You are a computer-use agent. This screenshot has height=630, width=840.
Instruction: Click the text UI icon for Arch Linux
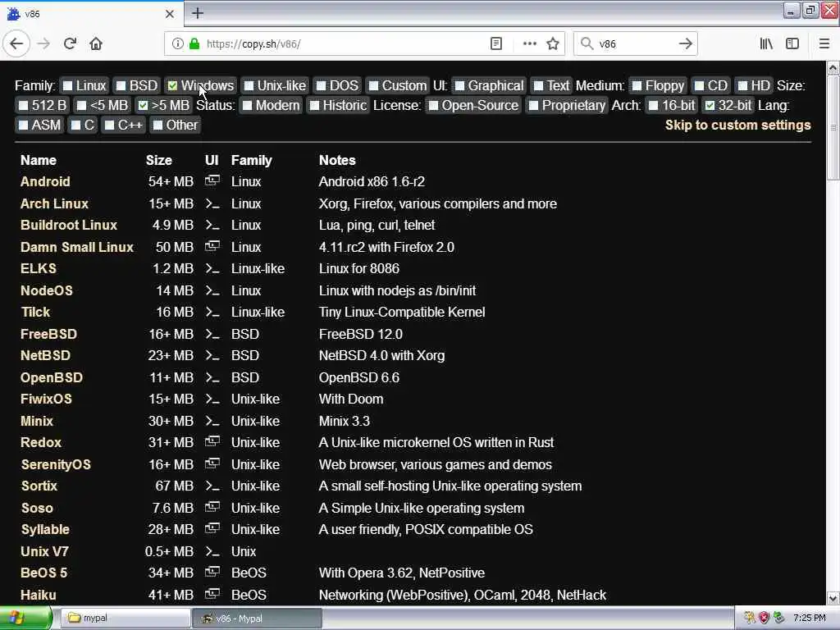(x=212, y=203)
